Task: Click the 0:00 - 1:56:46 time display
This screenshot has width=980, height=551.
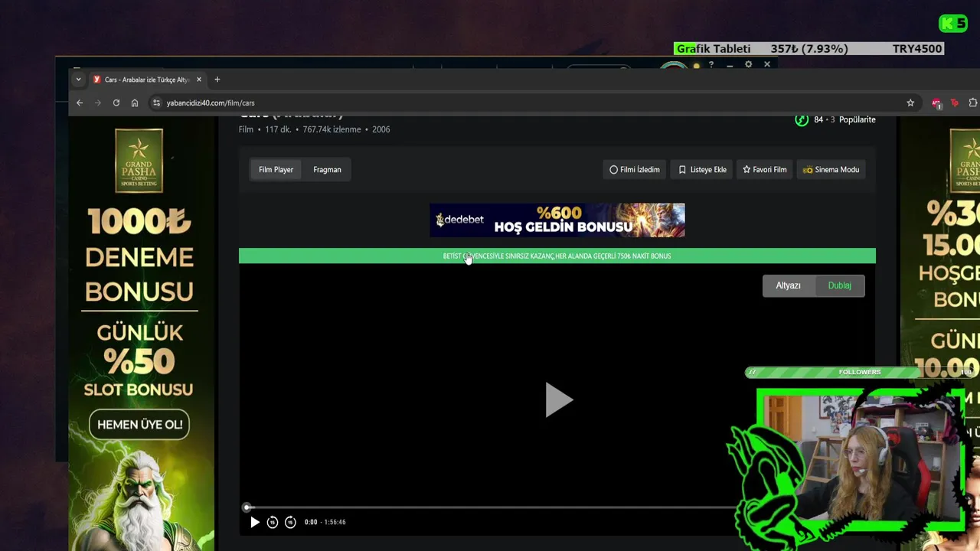Action: (325, 522)
